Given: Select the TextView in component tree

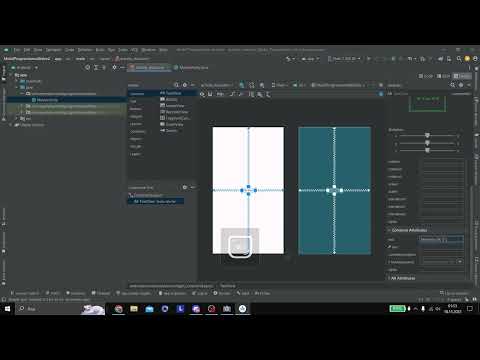Looking at the screenshot, I should [156, 202].
